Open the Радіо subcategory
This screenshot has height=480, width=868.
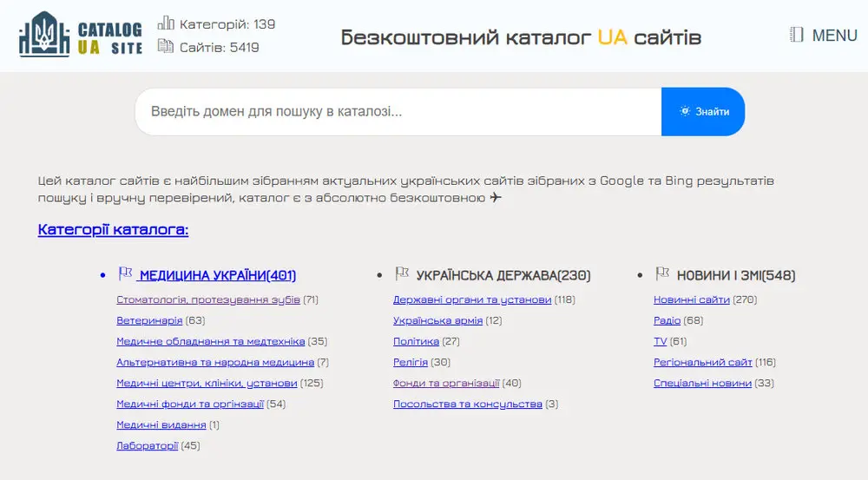(x=667, y=320)
